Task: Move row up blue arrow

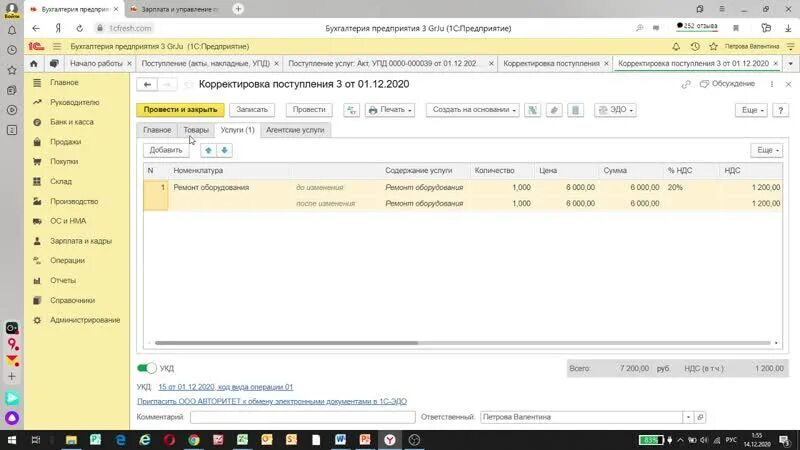Action: (208, 150)
